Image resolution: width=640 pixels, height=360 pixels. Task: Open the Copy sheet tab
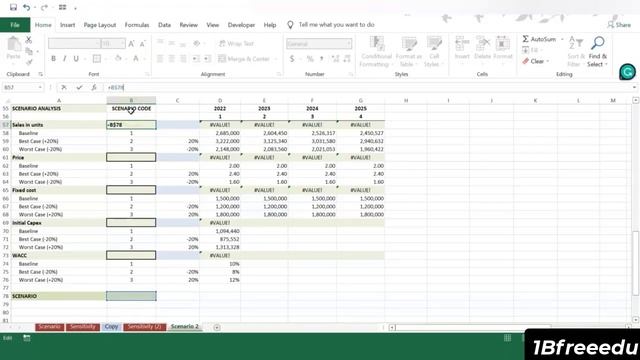tap(111, 327)
